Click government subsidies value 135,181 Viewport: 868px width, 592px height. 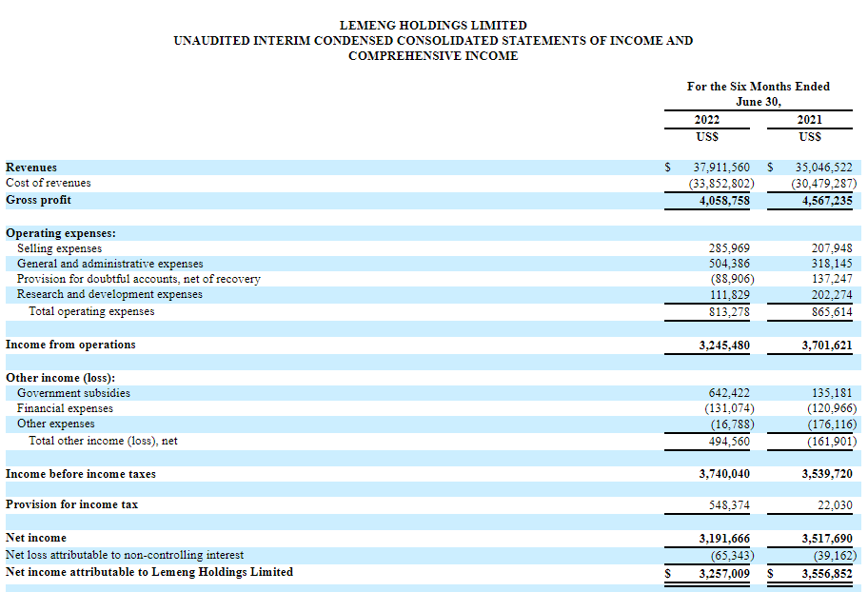pos(832,393)
